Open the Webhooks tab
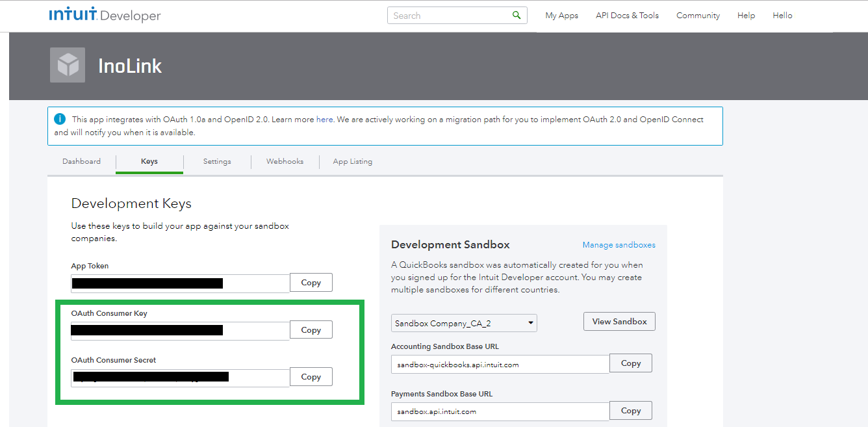The image size is (868, 427). [x=285, y=161]
